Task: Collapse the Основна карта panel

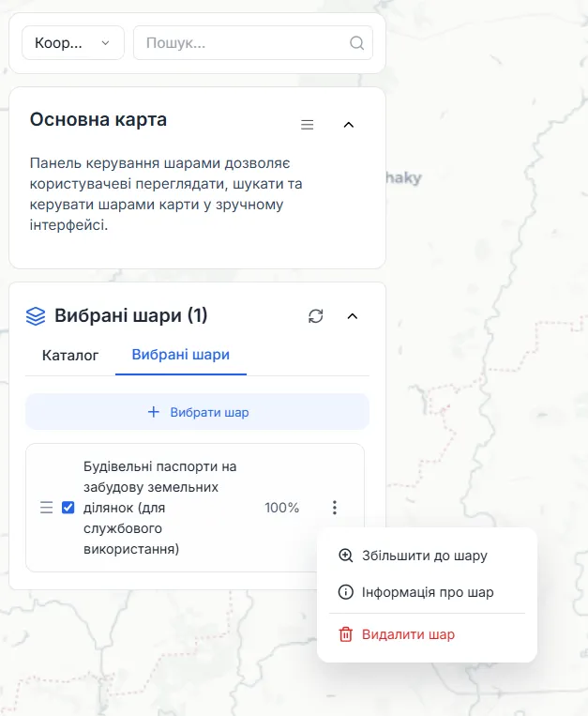Action: tap(349, 125)
